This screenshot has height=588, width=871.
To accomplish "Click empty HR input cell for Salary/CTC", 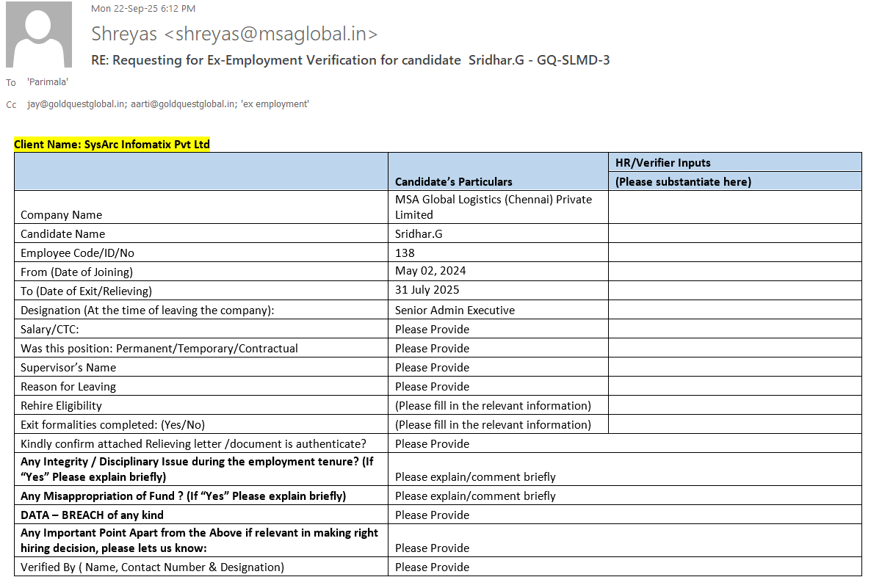I will [x=735, y=329].
